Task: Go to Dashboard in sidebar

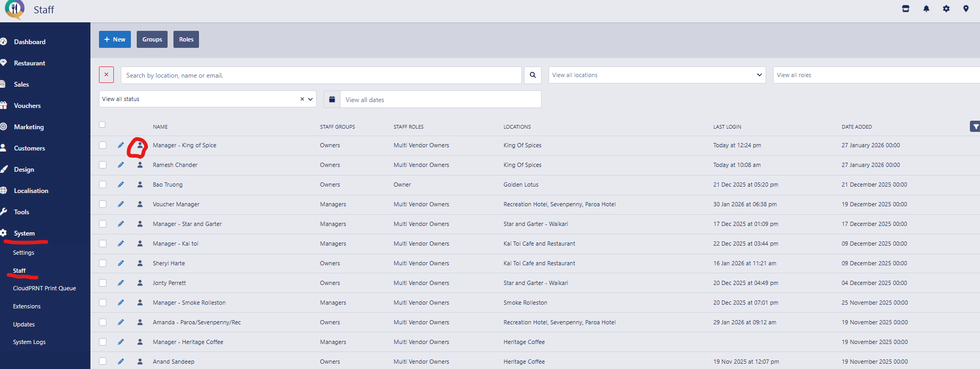Action: (x=30, y=42)
